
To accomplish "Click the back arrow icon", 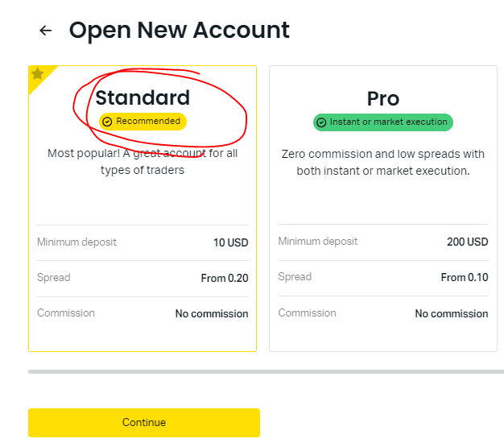I will (x=46, y=31).
